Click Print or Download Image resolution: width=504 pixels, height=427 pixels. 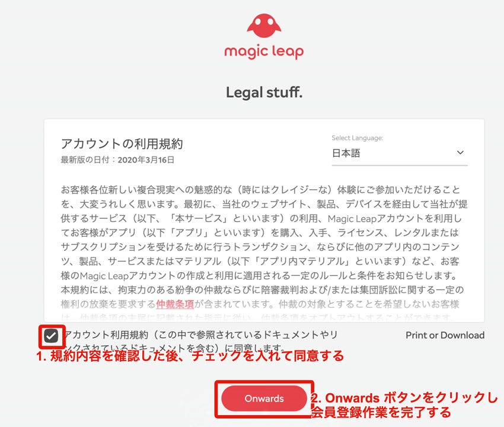(x=445, y=335)
